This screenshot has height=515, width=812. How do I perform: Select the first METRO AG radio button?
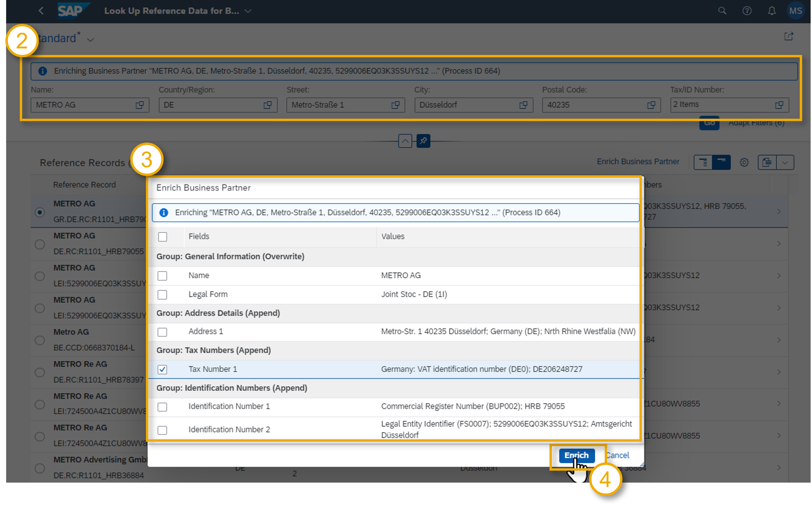click(40, 212)
